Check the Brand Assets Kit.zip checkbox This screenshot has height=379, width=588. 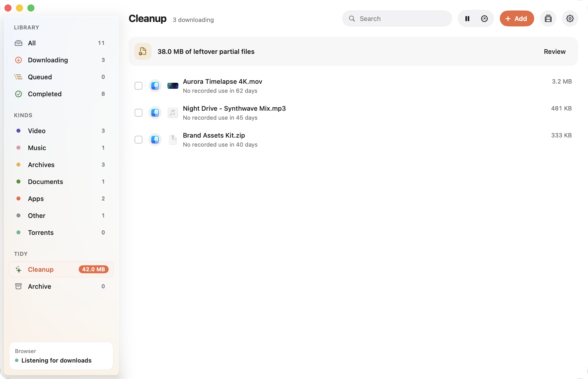pyautogui.click(x=139, y=140)
